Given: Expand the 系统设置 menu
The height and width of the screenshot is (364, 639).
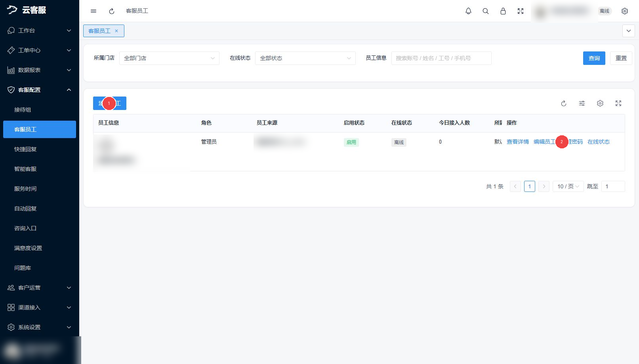Looking at the screenshot, I should [40, 327].
